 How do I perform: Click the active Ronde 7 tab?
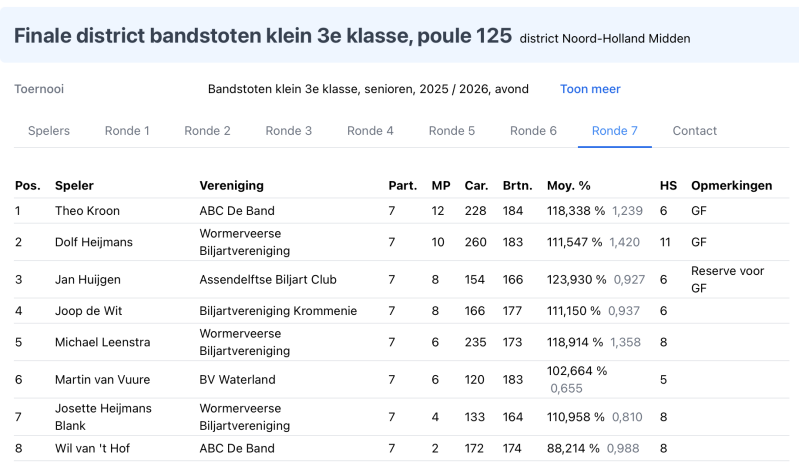pyautogui.click(x=614, y=131)
